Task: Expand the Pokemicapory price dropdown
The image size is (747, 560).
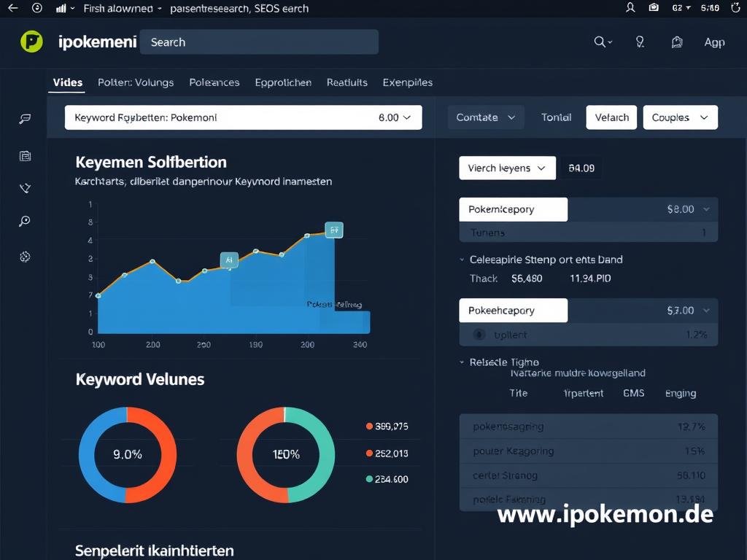Action: [705, 209]
